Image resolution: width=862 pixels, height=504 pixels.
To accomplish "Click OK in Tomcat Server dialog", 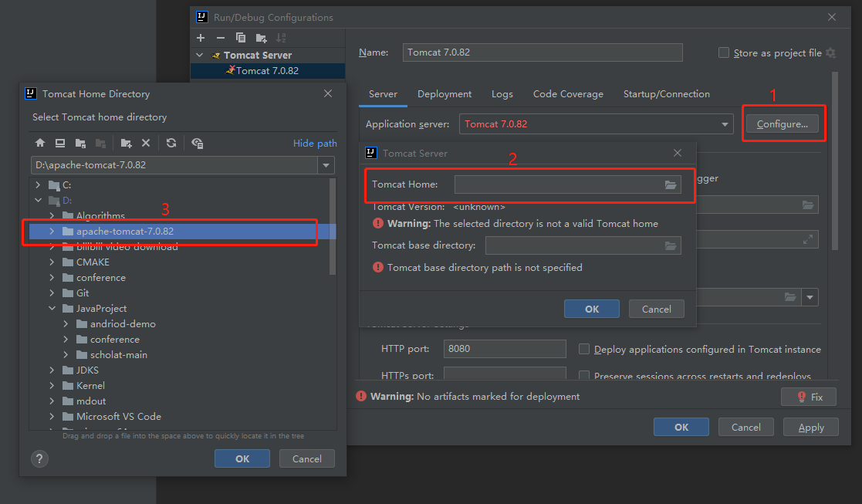I will (592, 309).
